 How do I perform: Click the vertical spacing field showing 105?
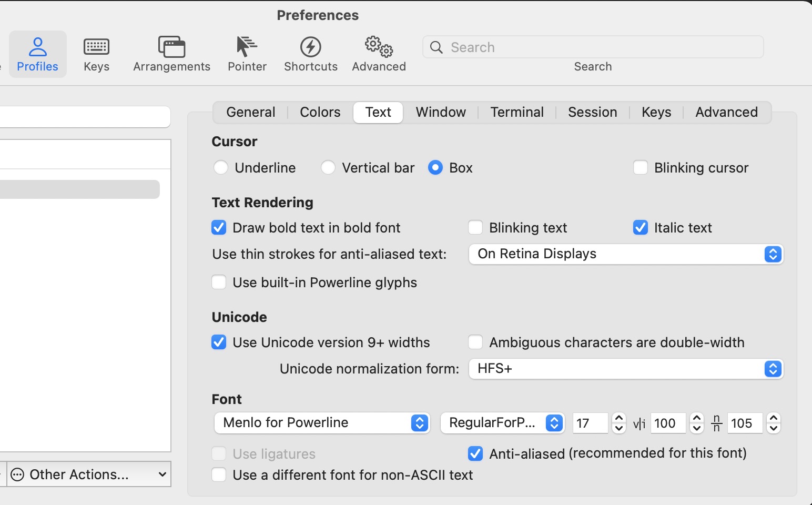coord(745,423)
